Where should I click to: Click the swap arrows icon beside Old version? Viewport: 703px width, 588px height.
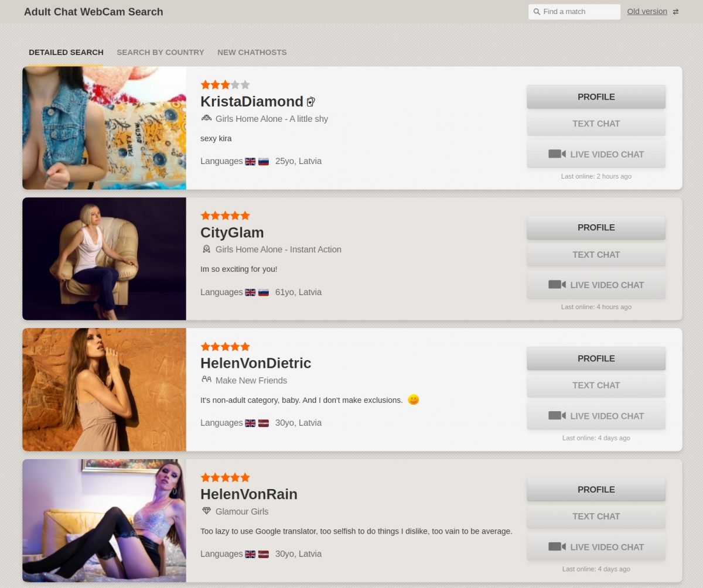(x=675, y=12)
